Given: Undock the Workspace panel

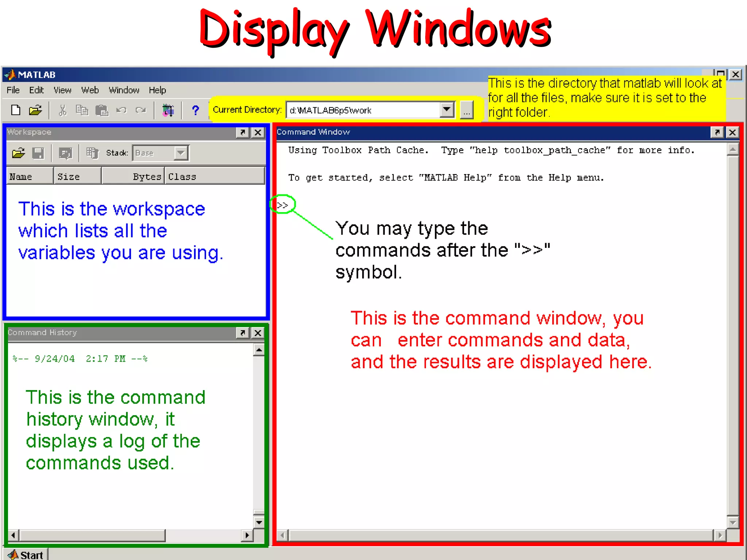Looking at the screenshot, I should click(x=243, y=132).
